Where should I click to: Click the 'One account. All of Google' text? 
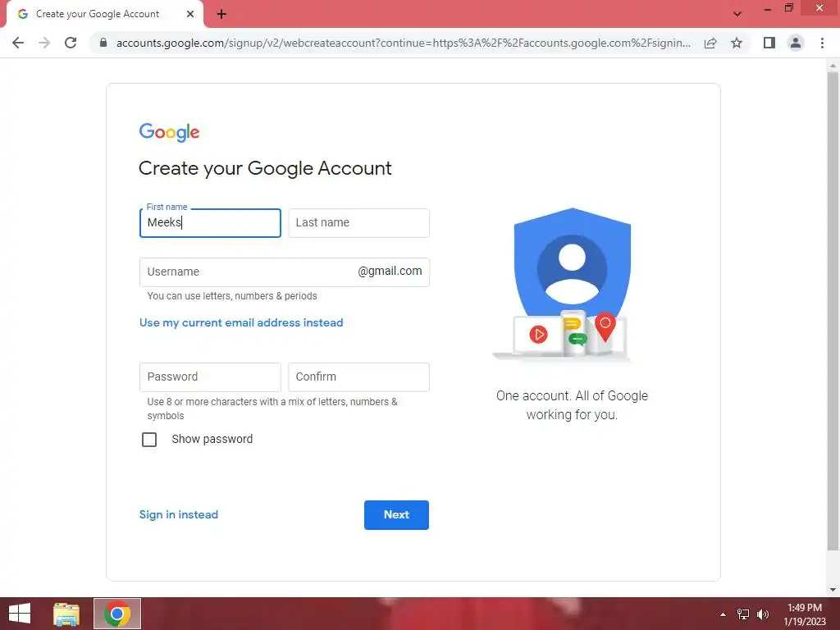pos(572,405)
